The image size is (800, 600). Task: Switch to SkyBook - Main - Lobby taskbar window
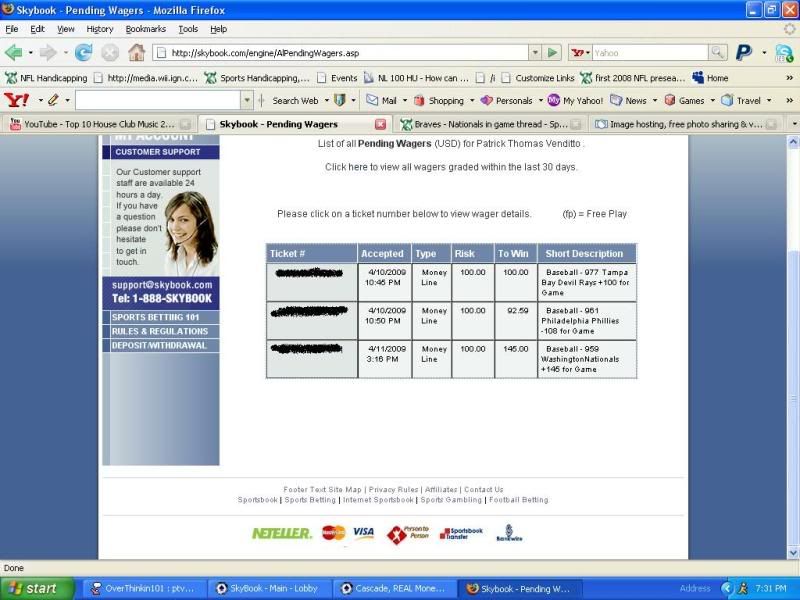270,588
